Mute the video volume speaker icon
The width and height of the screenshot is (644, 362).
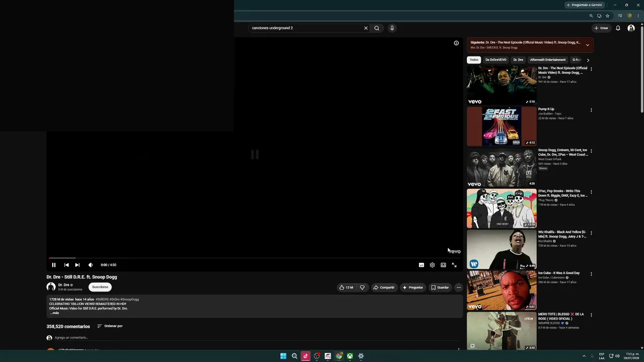pos(91,265)
